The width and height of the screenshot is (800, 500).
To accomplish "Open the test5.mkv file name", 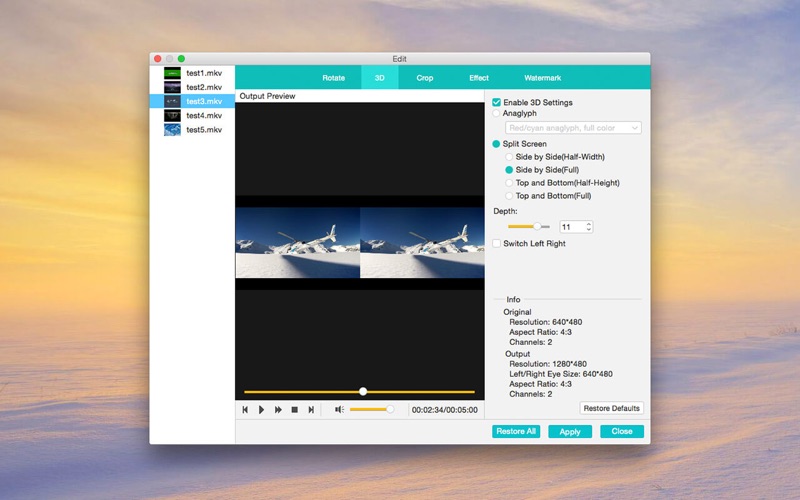I will click(x=204, y=130).
